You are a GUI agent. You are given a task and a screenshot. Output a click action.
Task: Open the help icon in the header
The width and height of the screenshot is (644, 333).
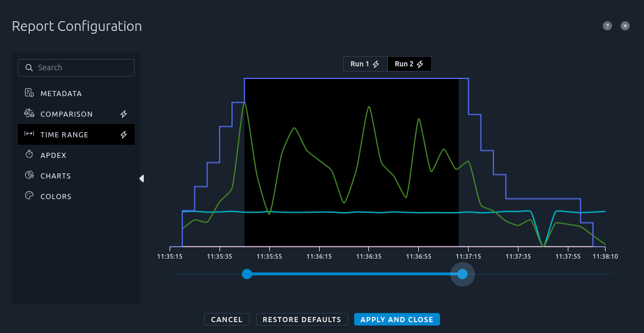click(x=607, y=26)
